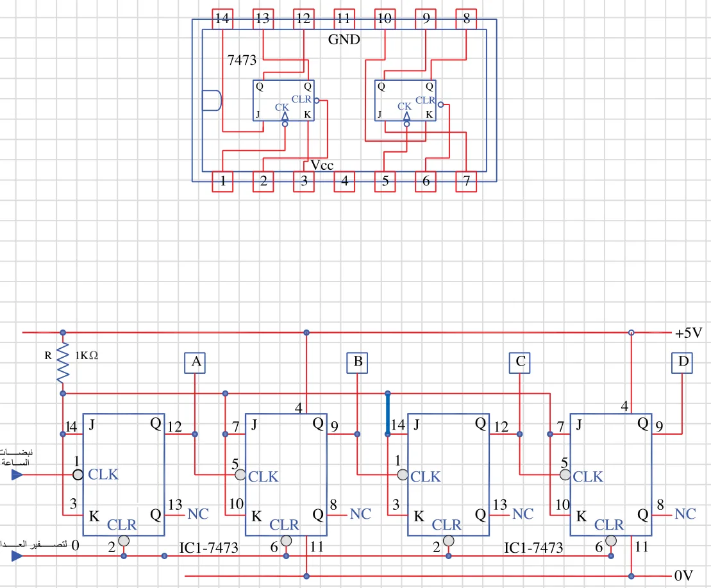
Task: Click the GND label on the pinout
Action: [344, 40]
